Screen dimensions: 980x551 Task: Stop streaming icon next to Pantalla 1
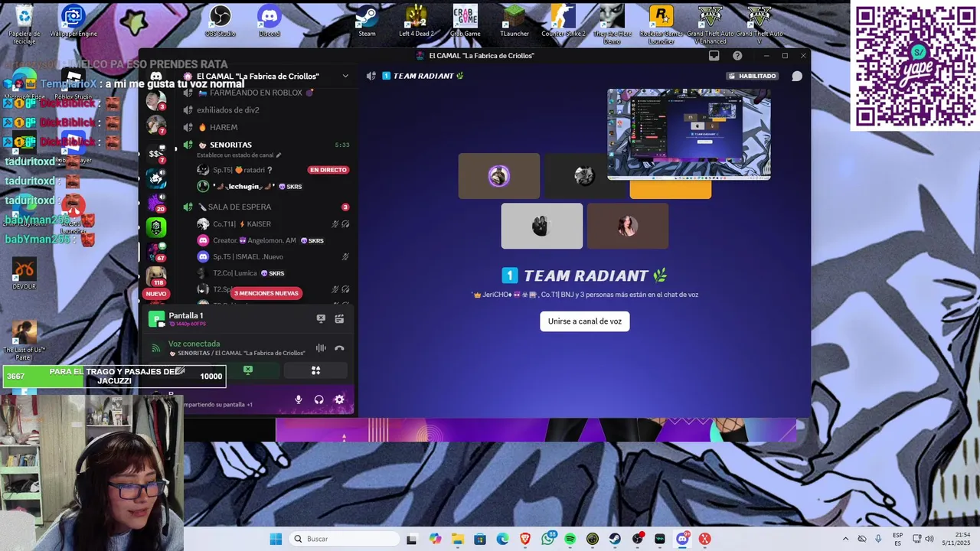click(x=321, y=319)
